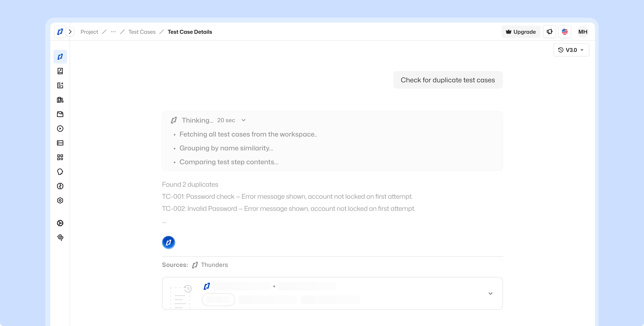This screenshot has height=326, width=644.
Task: Select the four-squares apps sidebar icon
Action: (x=60, y=157)
